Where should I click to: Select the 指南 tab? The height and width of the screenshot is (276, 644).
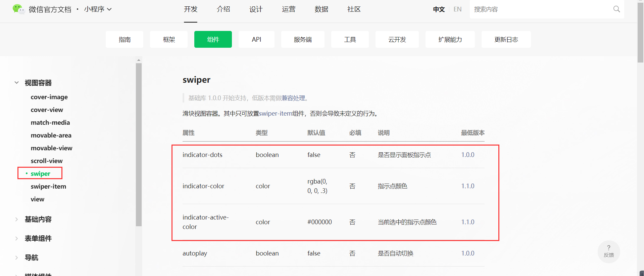point(125,39)
